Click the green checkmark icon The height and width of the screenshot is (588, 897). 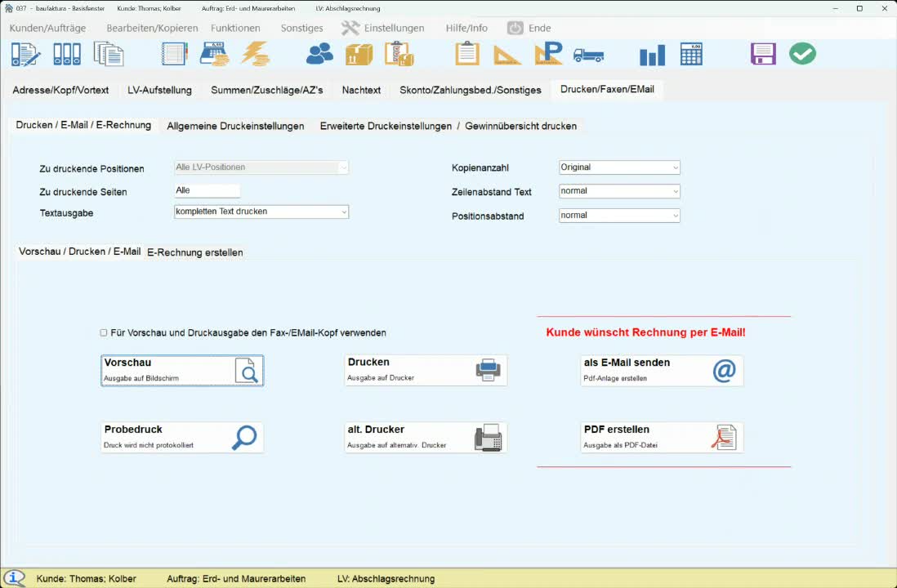(x=802, y=54)
